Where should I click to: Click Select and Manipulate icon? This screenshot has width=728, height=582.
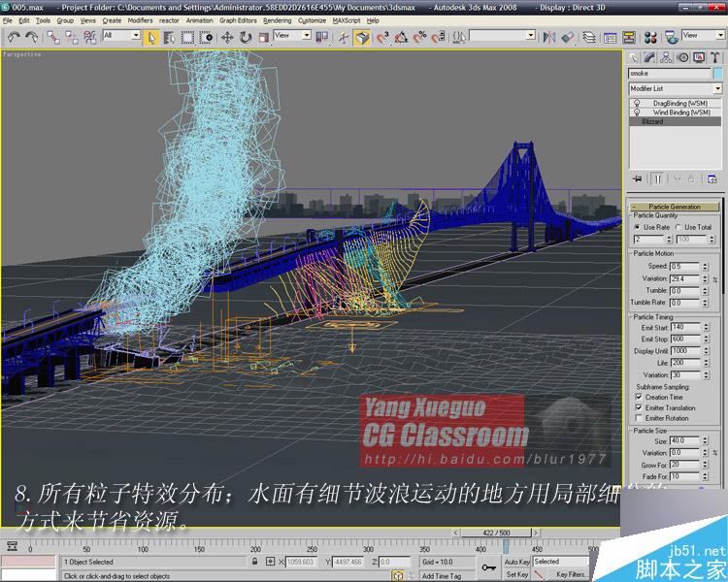pyautogui.click(x=344, y=38)
